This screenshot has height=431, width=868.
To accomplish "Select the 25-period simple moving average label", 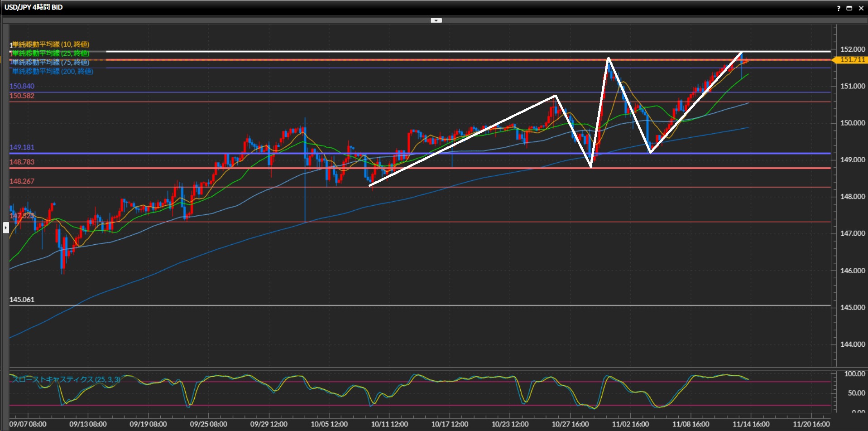I will (50, 53).
